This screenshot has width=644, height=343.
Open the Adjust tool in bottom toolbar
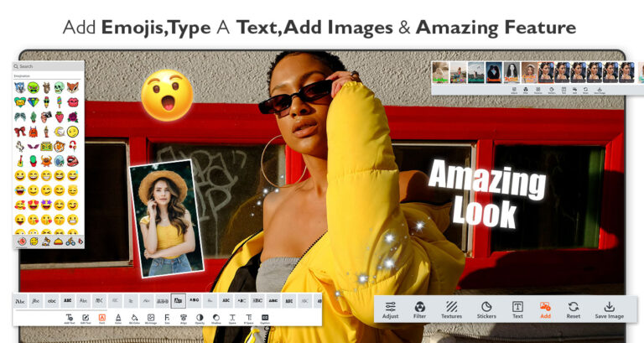coord(391,309)
